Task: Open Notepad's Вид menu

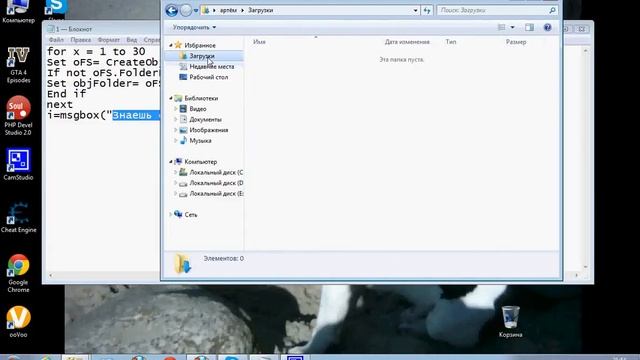Action: (131, 40)
